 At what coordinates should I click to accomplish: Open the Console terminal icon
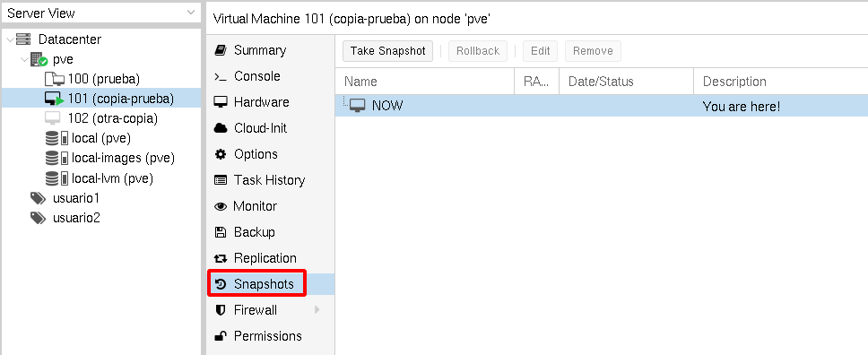(x=221, y=76)
